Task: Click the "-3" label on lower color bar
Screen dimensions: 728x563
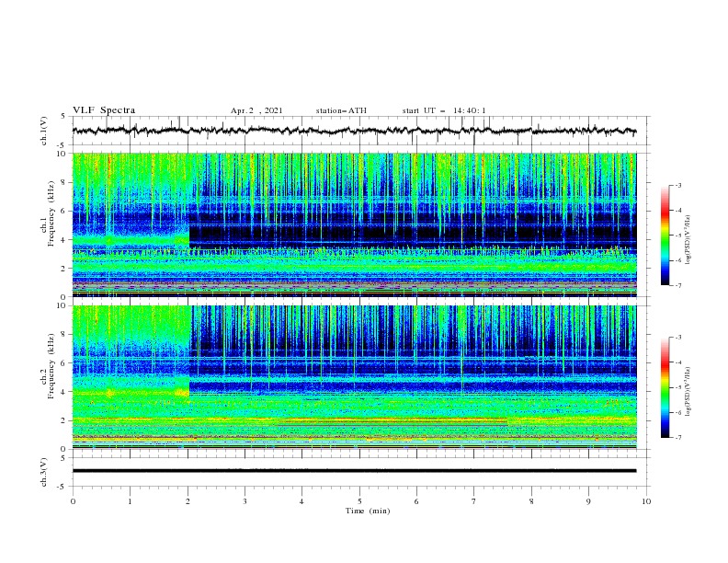Action: pos(678,338)
